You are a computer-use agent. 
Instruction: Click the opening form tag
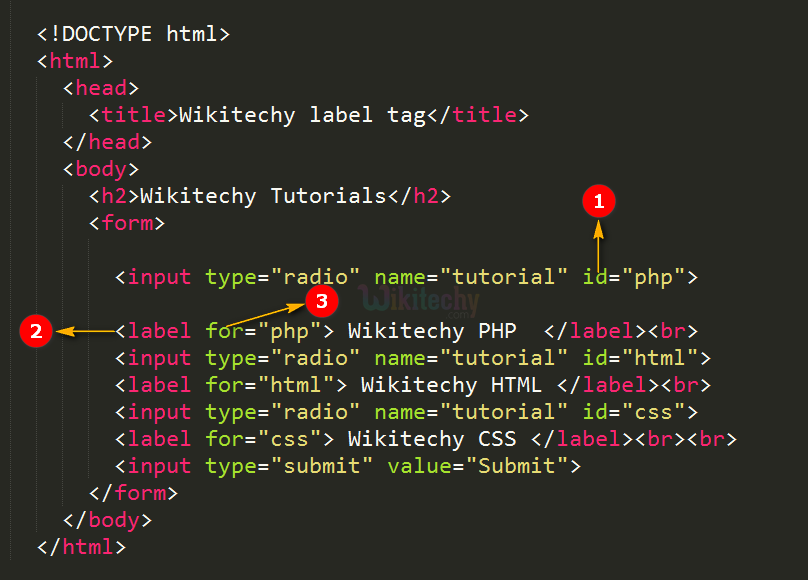pos(126,223)
